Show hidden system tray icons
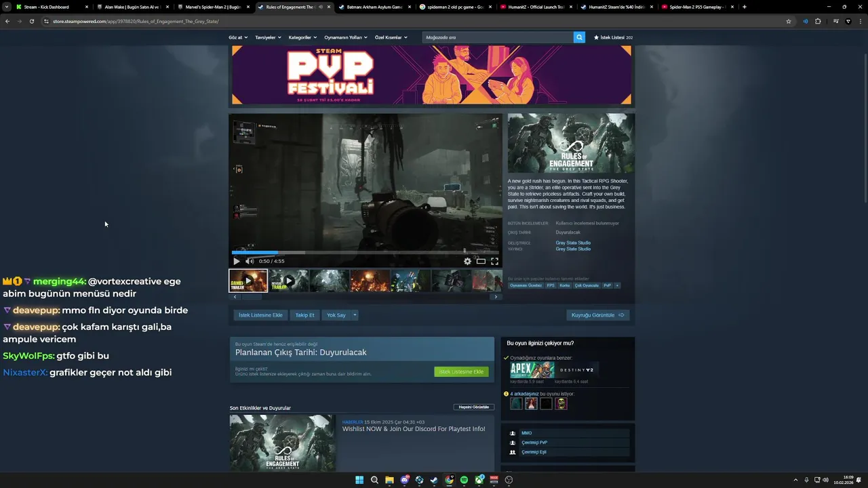The image size is (868, 488). 795,480
